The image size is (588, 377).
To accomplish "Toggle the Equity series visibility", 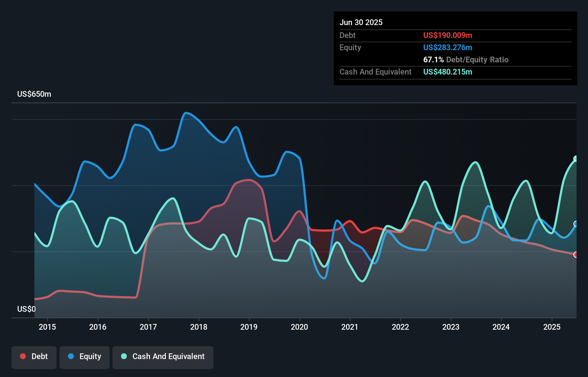I will point(85,357).
